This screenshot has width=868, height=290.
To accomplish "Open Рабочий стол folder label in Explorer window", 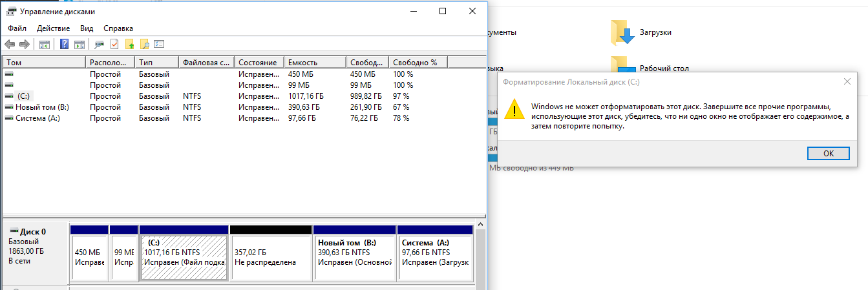I will (664, 68).
